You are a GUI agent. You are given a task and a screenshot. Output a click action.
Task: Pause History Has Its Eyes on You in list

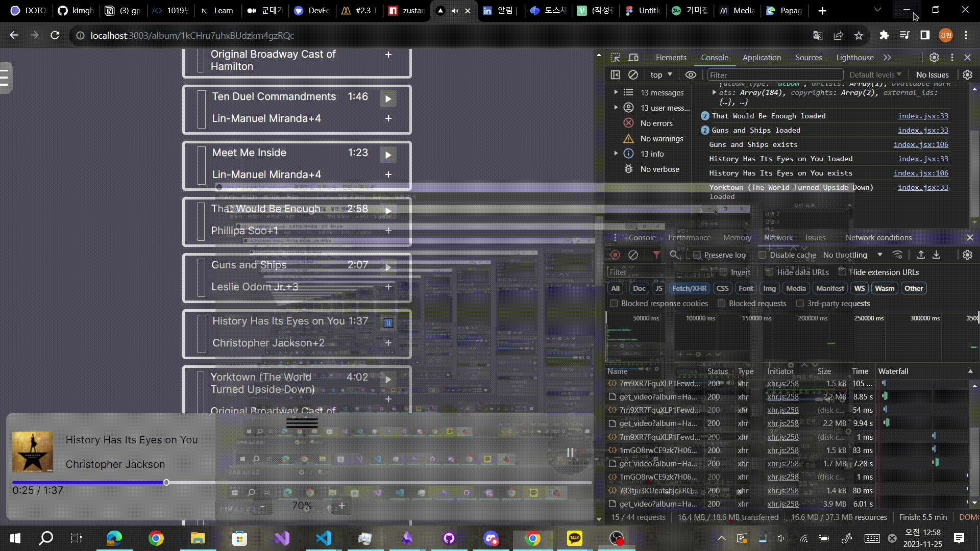[x=388, y=323]
